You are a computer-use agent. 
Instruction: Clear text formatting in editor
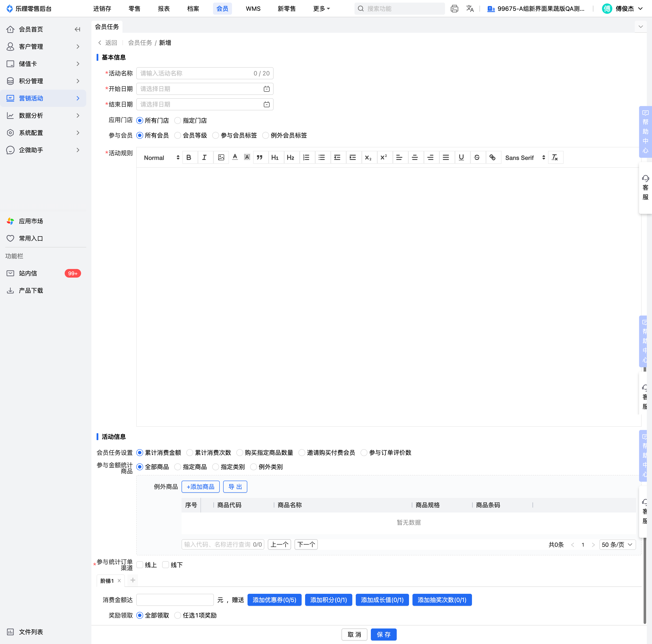point(555,158)
